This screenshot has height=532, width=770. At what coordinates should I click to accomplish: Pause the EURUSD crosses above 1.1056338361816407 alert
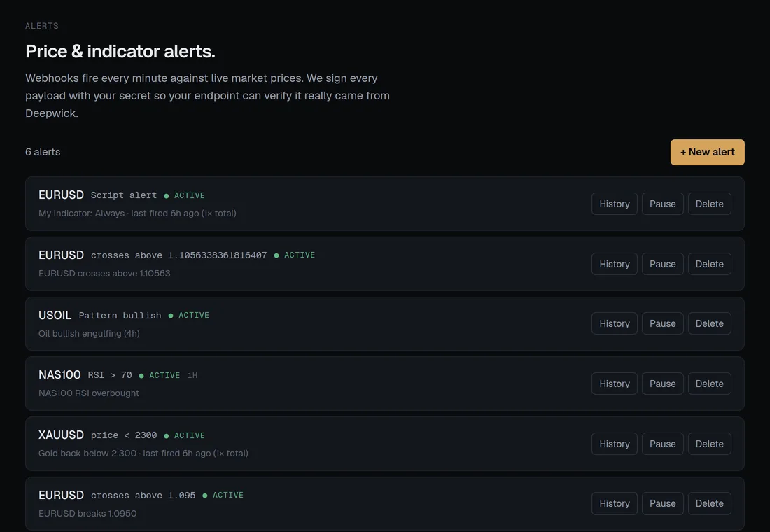click(x=662, y=264)
